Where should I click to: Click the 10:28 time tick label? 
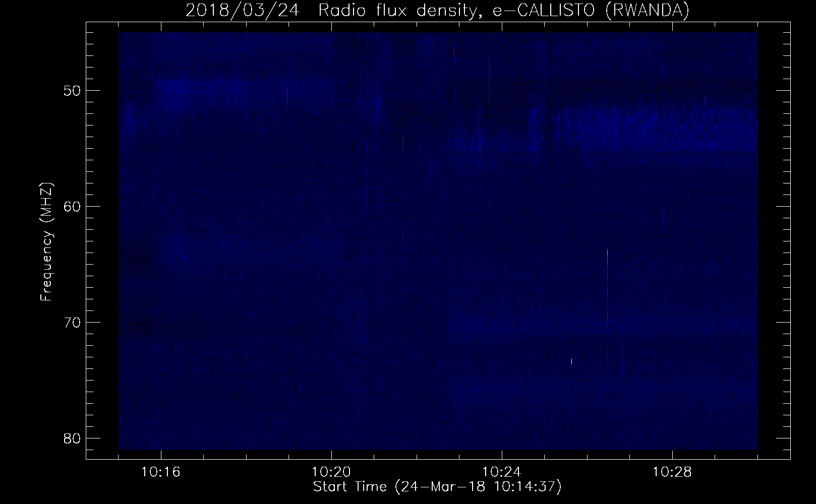click(672, 472)
